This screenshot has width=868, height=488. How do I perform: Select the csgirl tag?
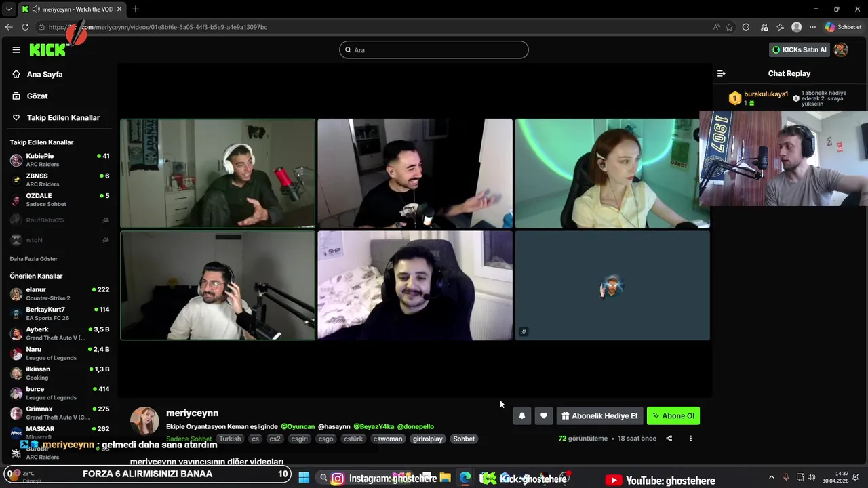click(299, 439)
